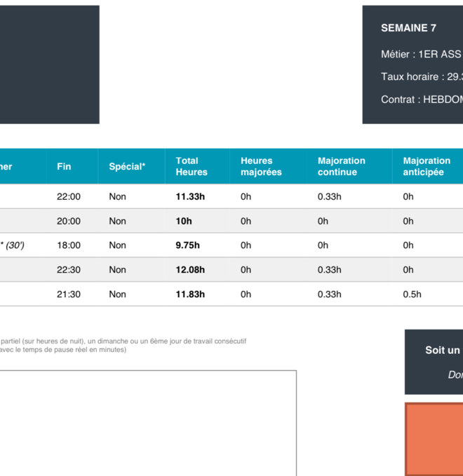Click the Majoration anticipée column header

click(427, 166)
